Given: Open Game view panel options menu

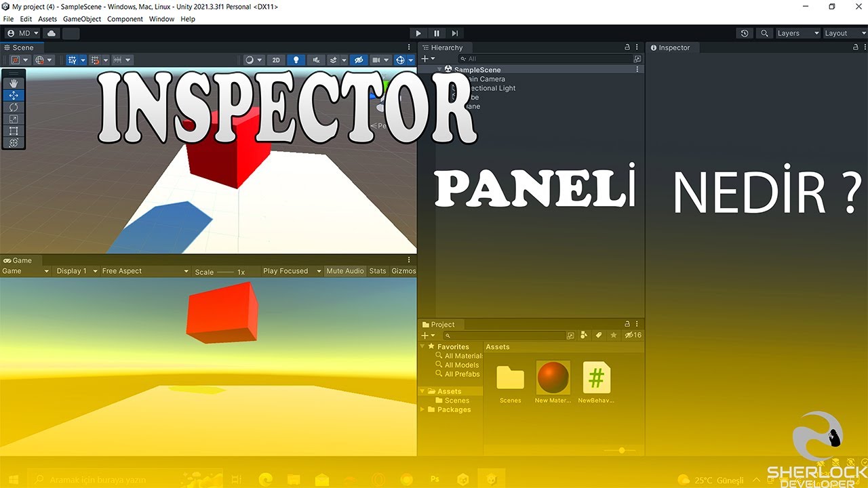Looking at the screenshot, I should [x=409, y=260].
